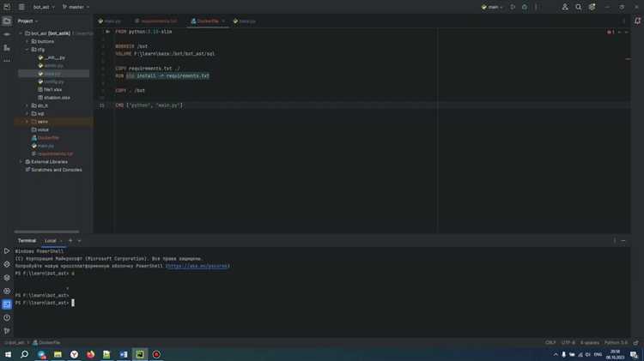Switch to requirements.txt editor tab
This screenshot has height=361, width=644.
(156, 21)
